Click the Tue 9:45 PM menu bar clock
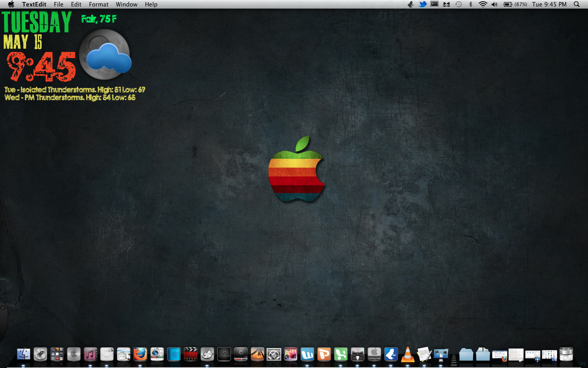 click(549, 4)
